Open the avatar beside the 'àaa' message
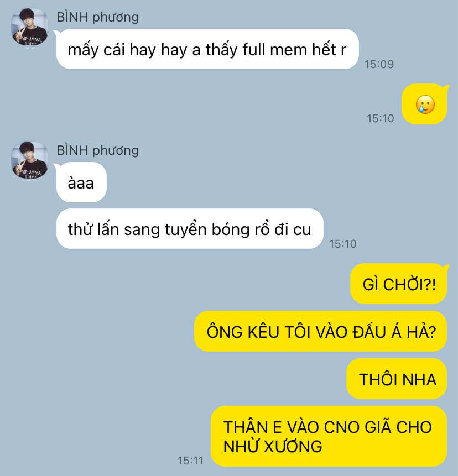This screenshot has height=476, width=458. 29,160
